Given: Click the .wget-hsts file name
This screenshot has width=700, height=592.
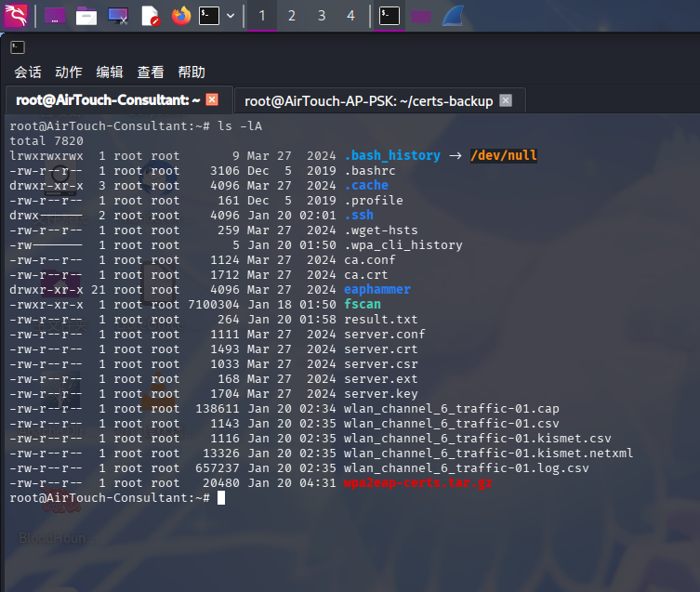Looking at the screenshot, I should click(x=381, y=230).
